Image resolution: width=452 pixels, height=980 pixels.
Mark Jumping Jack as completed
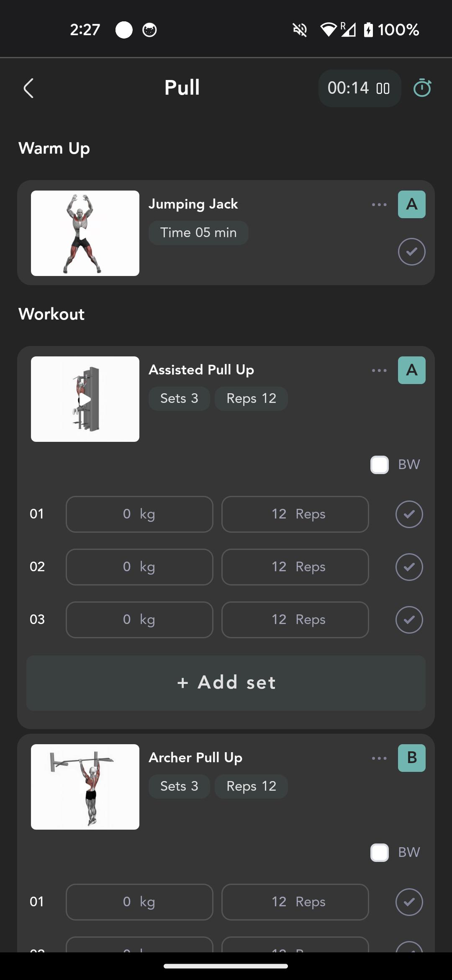[x=411, y=252]
